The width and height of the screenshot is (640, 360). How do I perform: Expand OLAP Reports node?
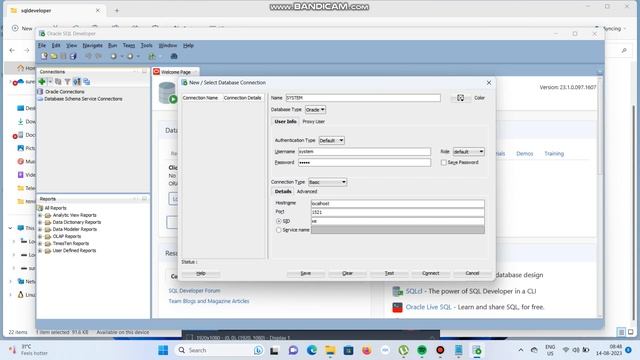coord(40,236)
